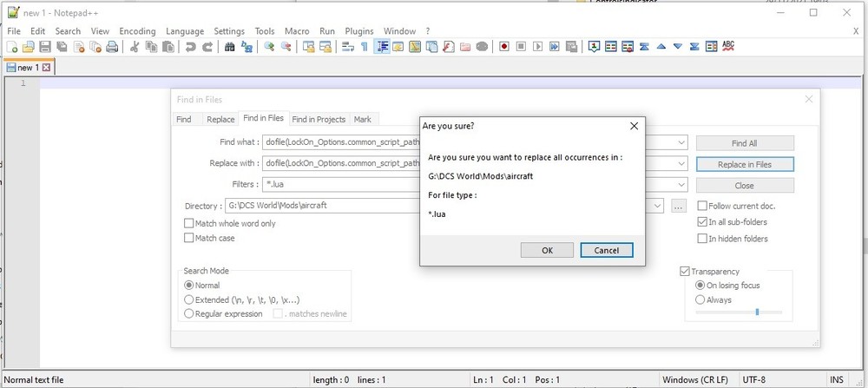Select Regular expression search mode

(188, 314)
